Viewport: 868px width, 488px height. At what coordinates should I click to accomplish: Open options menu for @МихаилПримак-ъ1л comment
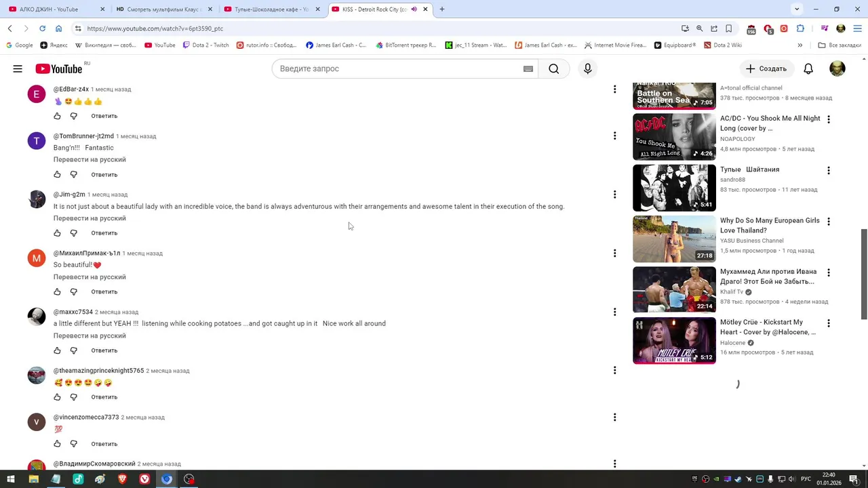pos(614,253)
